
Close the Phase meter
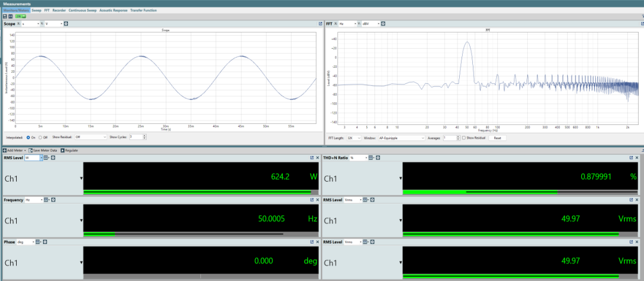coord(317,242)
